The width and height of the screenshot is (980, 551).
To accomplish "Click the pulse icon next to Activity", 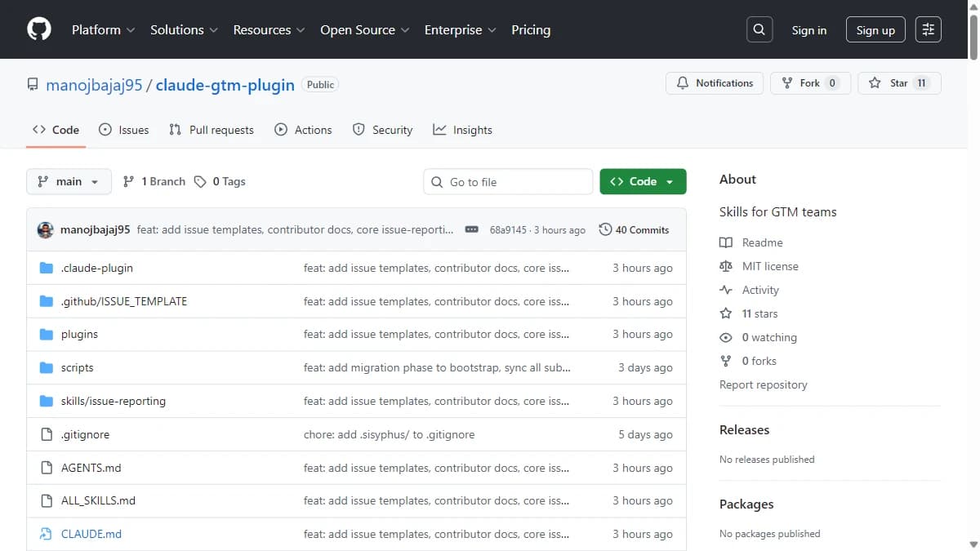I will coord(726,290).
